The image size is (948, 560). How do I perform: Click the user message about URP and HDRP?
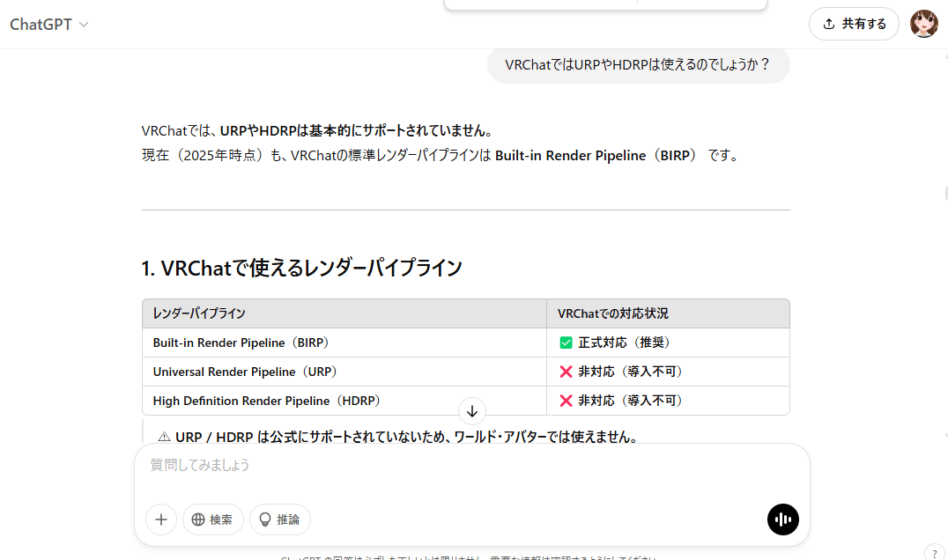coord(639,64)
